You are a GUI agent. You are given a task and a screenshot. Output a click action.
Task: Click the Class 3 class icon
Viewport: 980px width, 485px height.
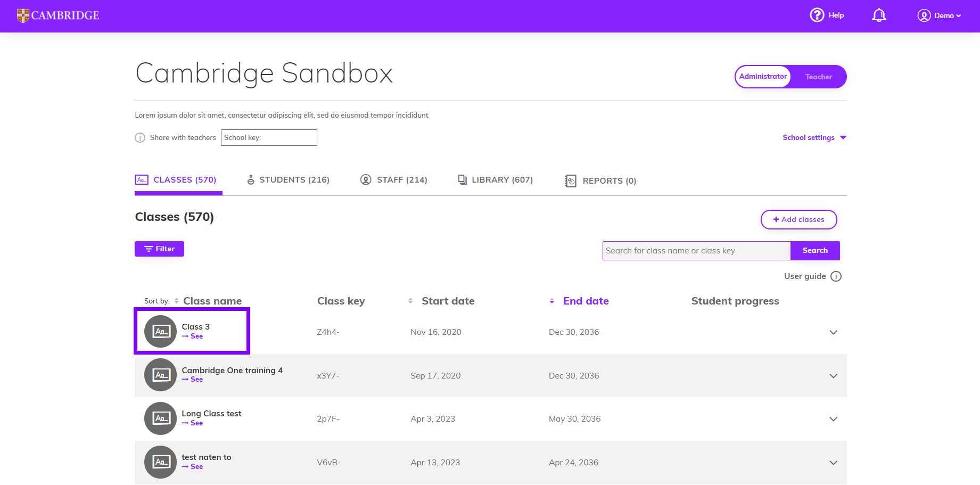point(160,332)
